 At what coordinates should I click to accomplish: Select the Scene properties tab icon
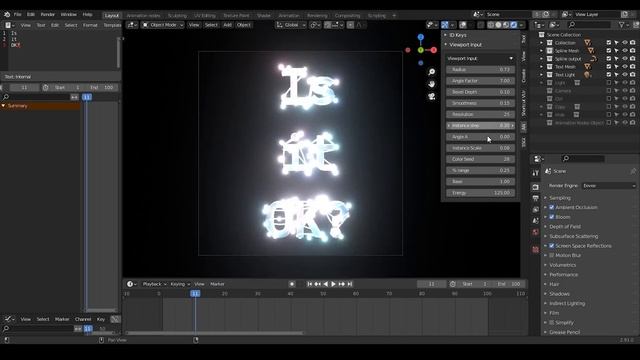pos(536,221)
